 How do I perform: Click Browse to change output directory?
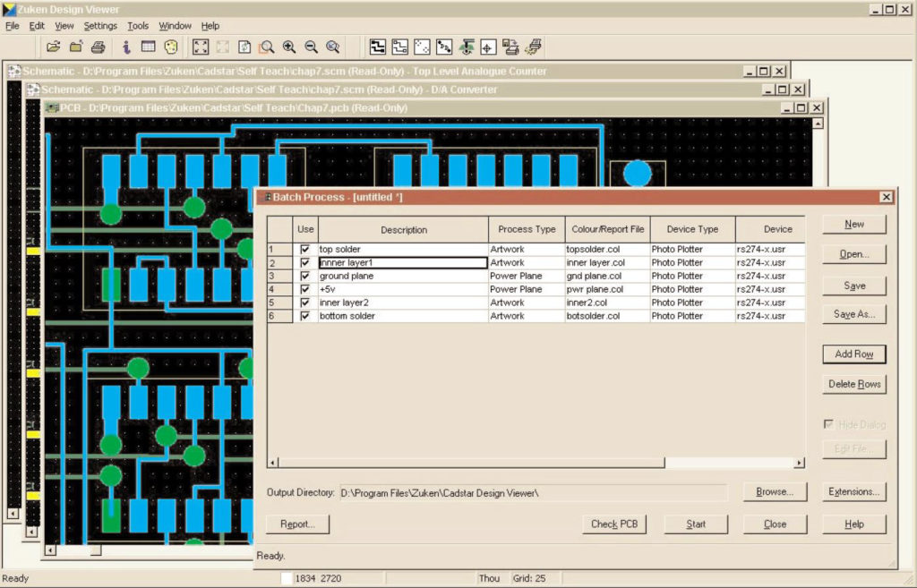(x=776, y=491)
